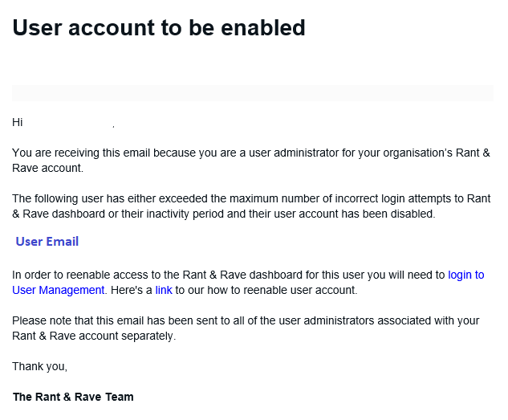
Task: Open the "login to" hyperlink text
Action: 466,275
